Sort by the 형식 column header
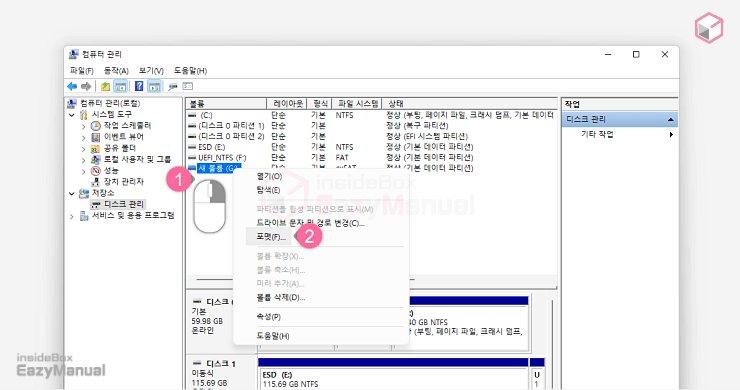Screen dimensions: 740x390 point(320,104)
